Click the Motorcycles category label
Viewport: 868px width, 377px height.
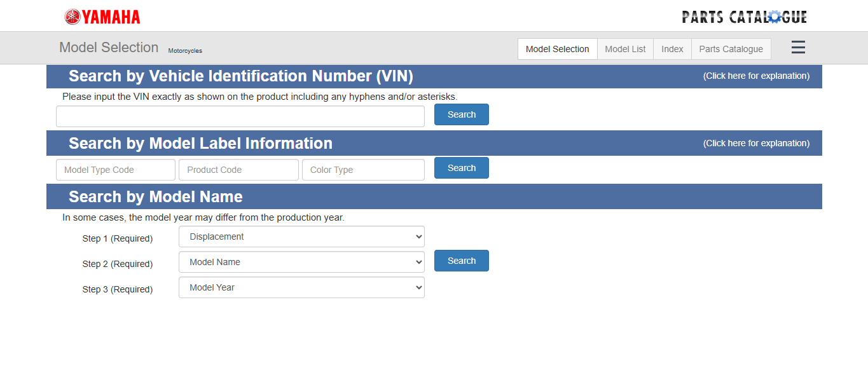pos(185,51)
